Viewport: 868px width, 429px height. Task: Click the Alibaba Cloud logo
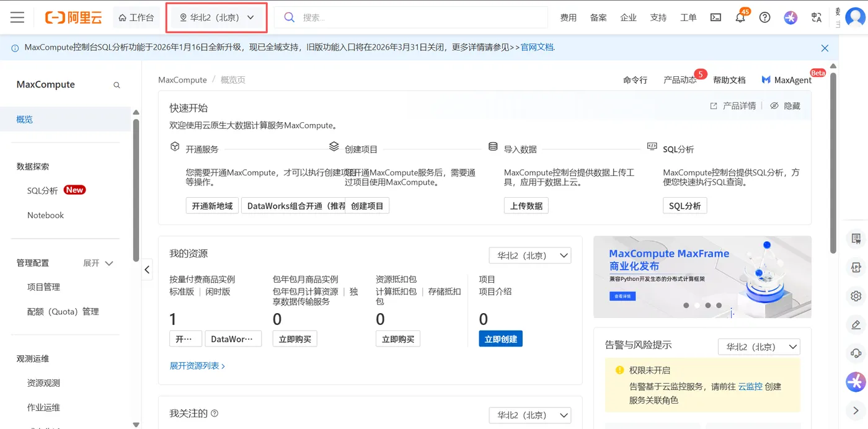[73, 17]
